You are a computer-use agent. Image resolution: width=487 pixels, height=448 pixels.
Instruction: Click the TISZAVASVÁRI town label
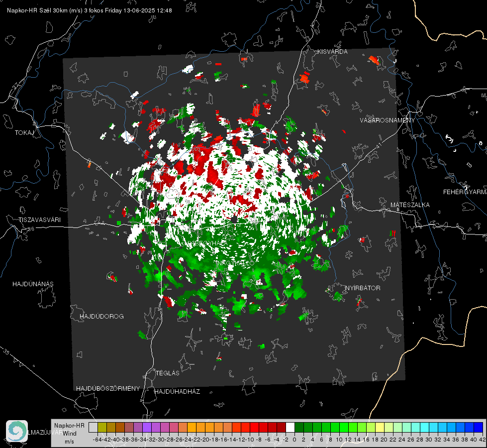click(39, 220)
